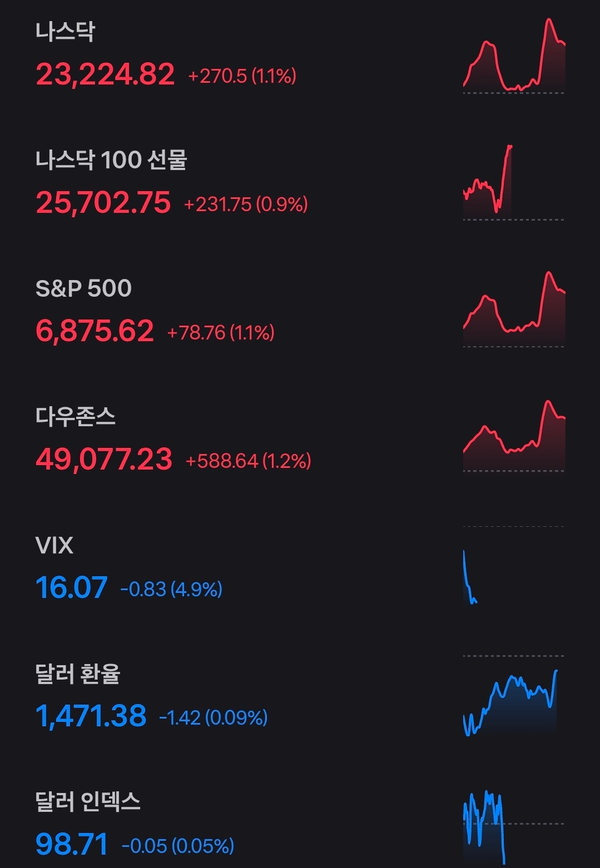Open the 달러 인덱스 sparkline chart
Screen dimensions: 600x868
485,826
